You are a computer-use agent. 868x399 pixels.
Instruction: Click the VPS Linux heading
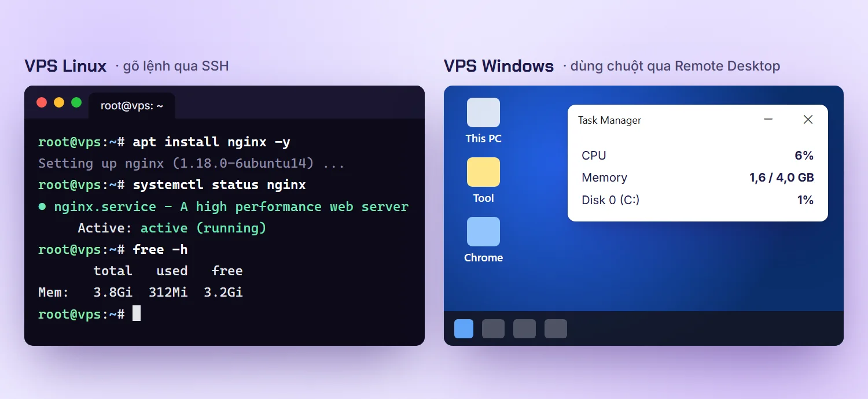65,66
